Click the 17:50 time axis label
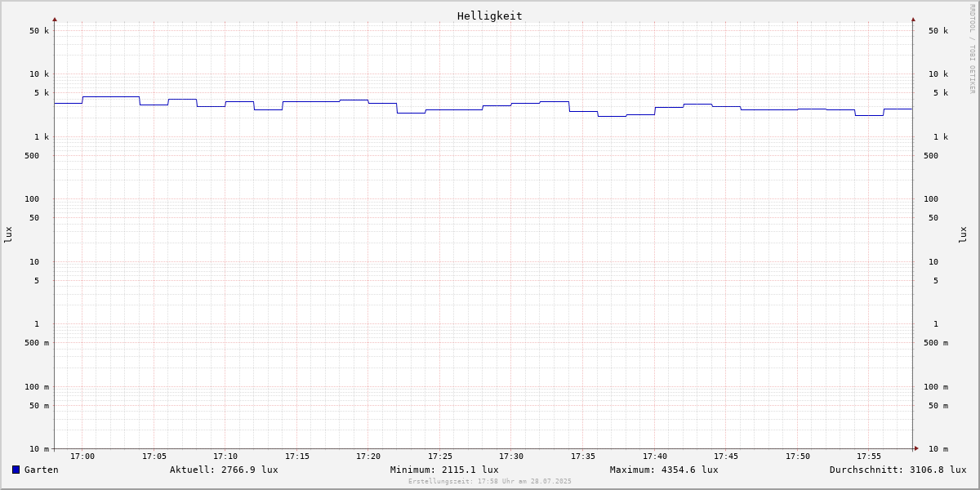 798,457
